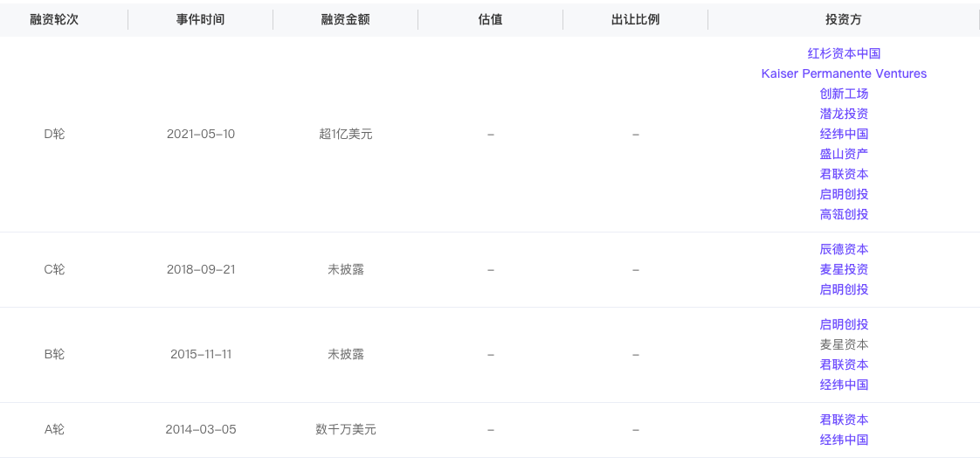The image size is (980, 458).
Task: Open 创新工场 investor page
Action: [x=844, y=94]
